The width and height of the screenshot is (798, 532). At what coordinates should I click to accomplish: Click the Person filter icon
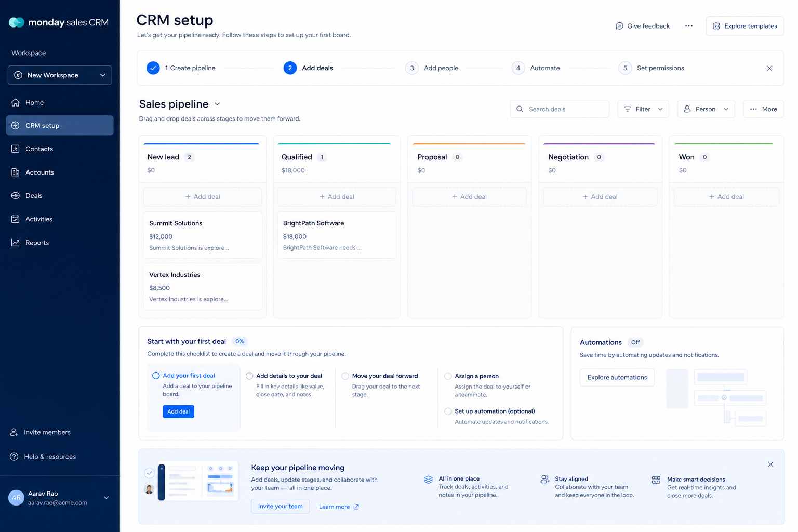pyautogui.click(x=687, y=109)
